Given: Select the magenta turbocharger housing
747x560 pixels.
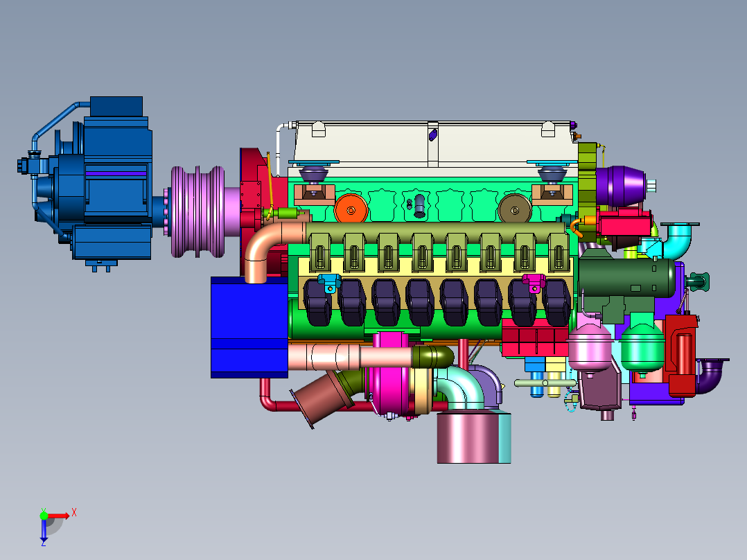Looking at the screenshot, I should [x=389, y=373].
